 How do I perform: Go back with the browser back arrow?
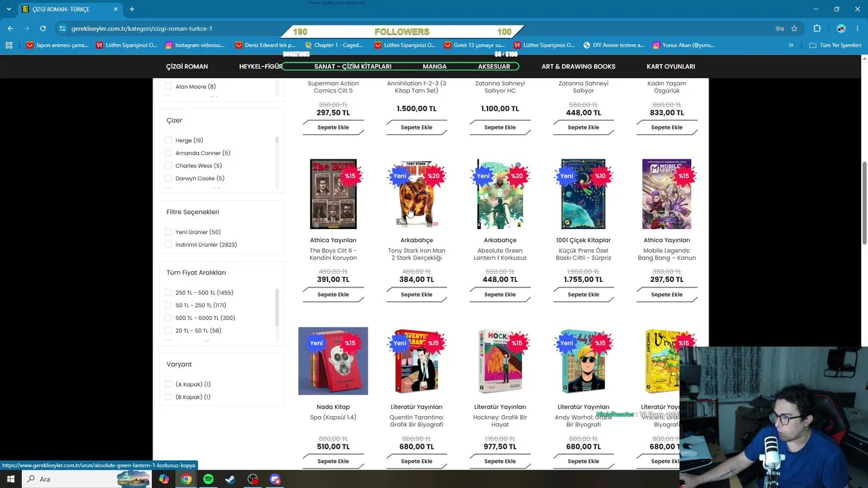coord(10,28)
